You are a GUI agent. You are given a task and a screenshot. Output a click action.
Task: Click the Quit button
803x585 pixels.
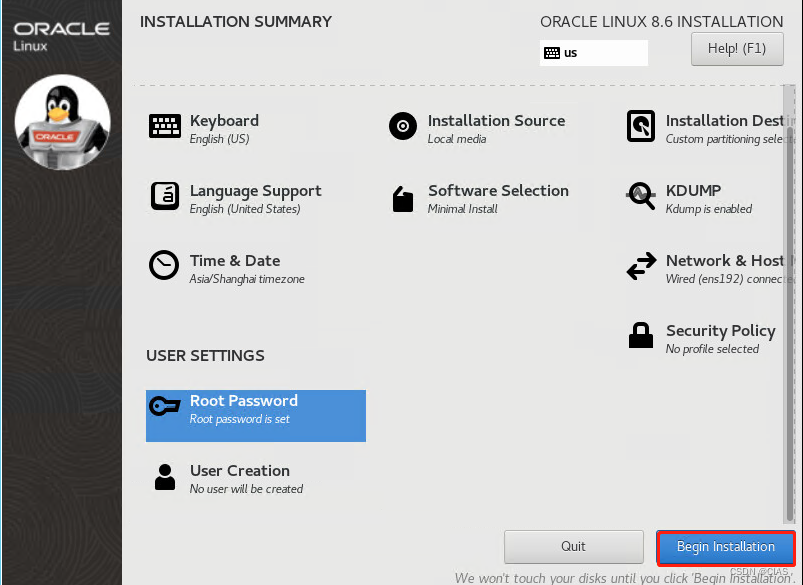tap(573, 546)
